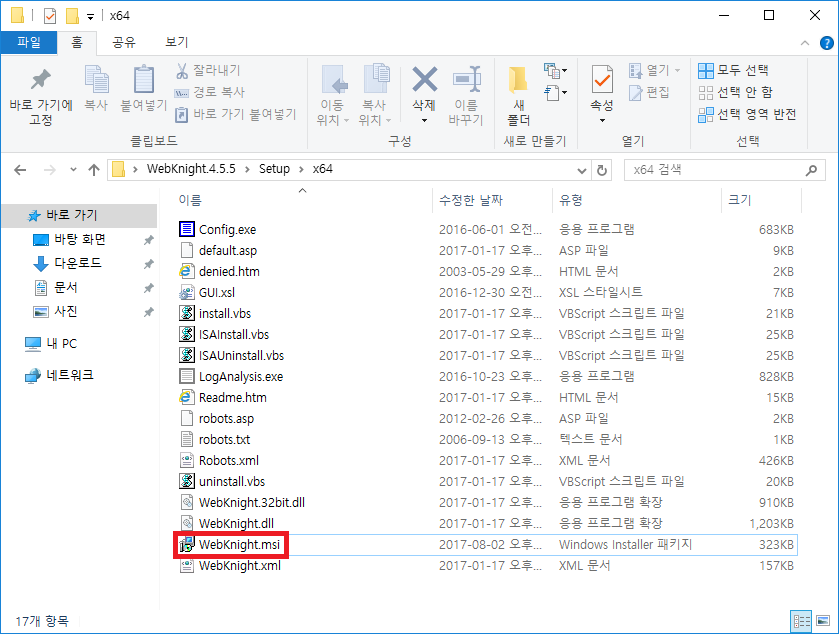Click the Copy (복사) ribbon icon
839x634 pixels.
point(97,80)
